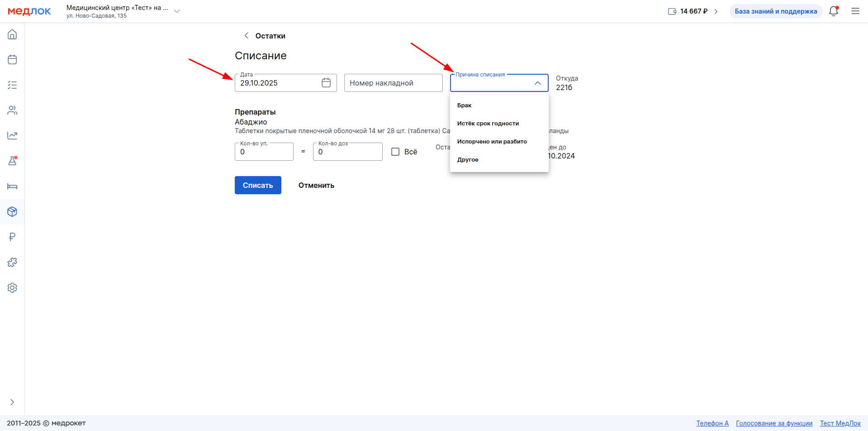
Task: Click the notifications bell icon
Action: point(833,11)
